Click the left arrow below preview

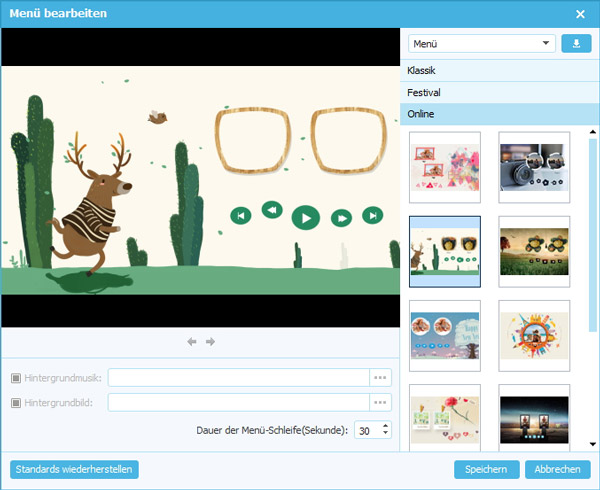click(x=192, y=342)
